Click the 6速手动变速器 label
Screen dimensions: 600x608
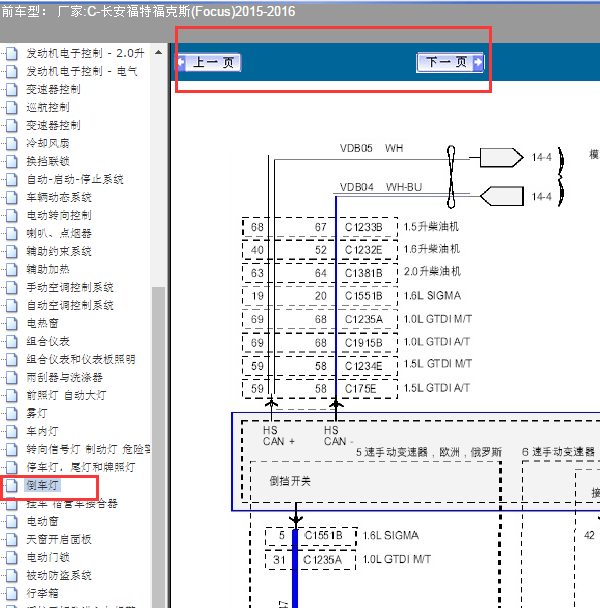[x=559, y=452]
